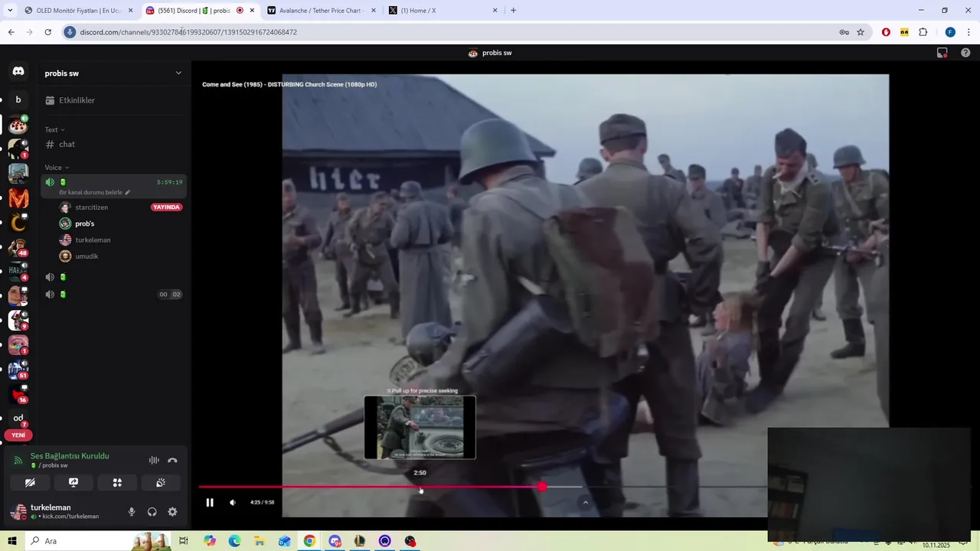Screen dimensions: 980x551
Task: Open password manager key icon
Action: pyautogui.click(x=844, y=32)
